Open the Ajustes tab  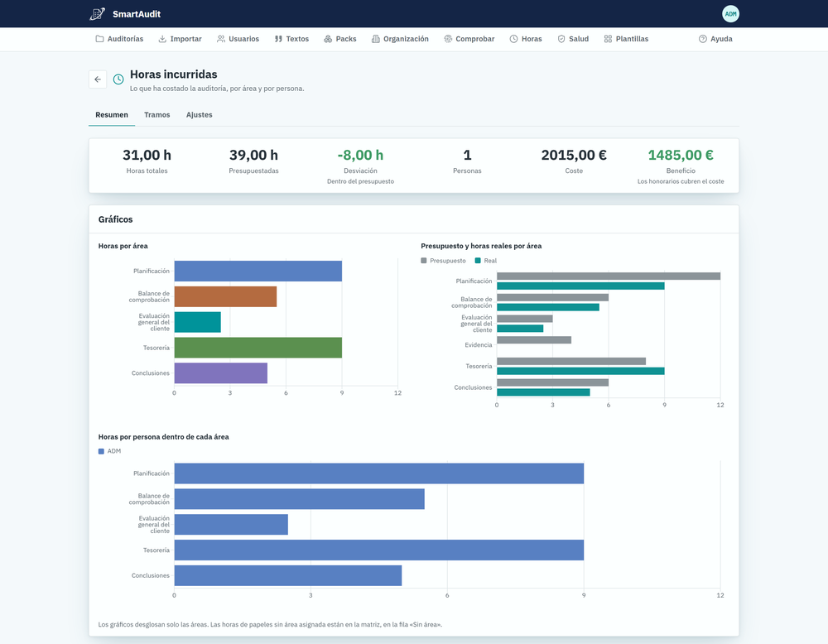click(199, 114)
